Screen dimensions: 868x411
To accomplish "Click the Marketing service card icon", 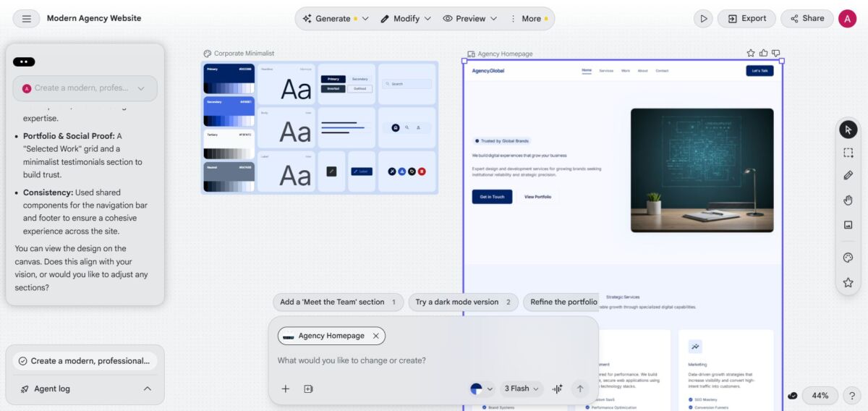I will 695,347.
